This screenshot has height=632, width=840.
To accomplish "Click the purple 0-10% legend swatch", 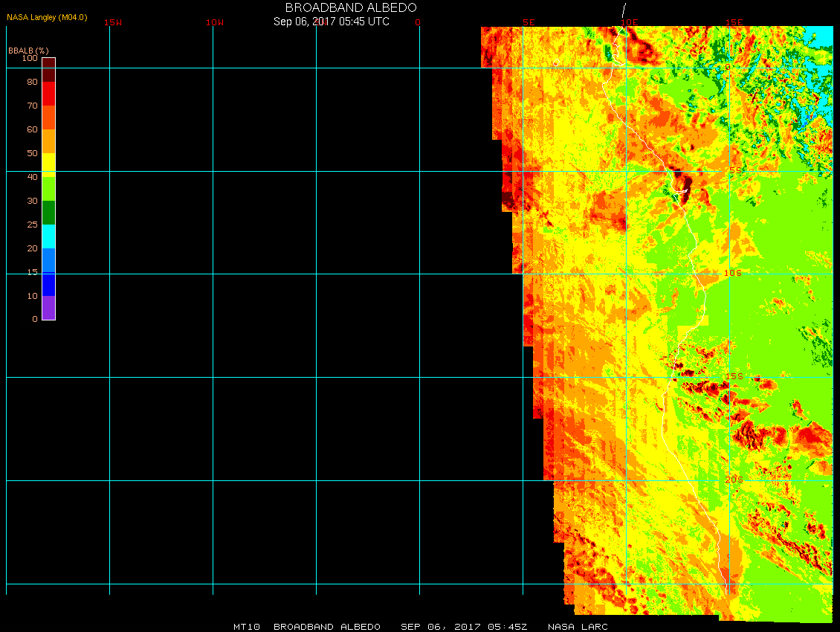I will point(48,308).
